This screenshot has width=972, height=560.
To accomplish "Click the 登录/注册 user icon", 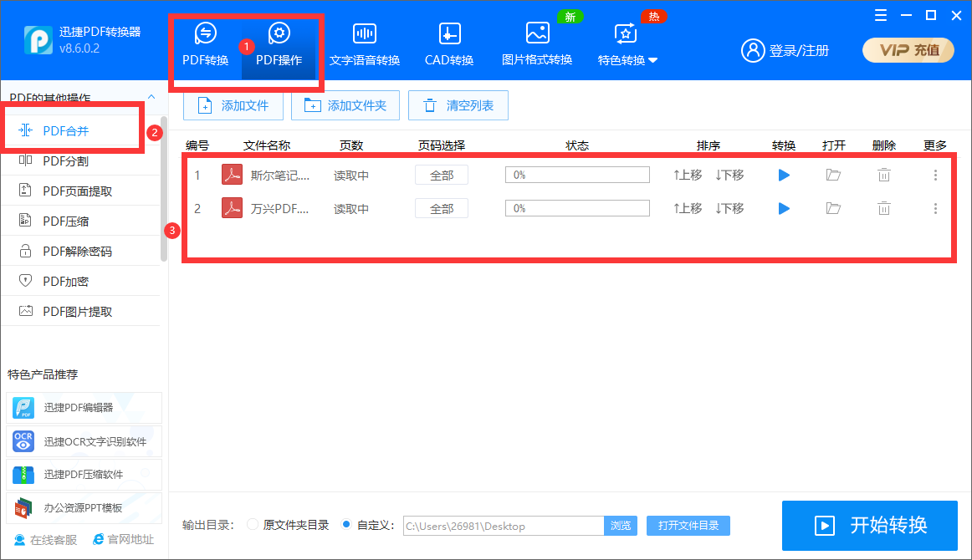I will (x=753, y=50).
